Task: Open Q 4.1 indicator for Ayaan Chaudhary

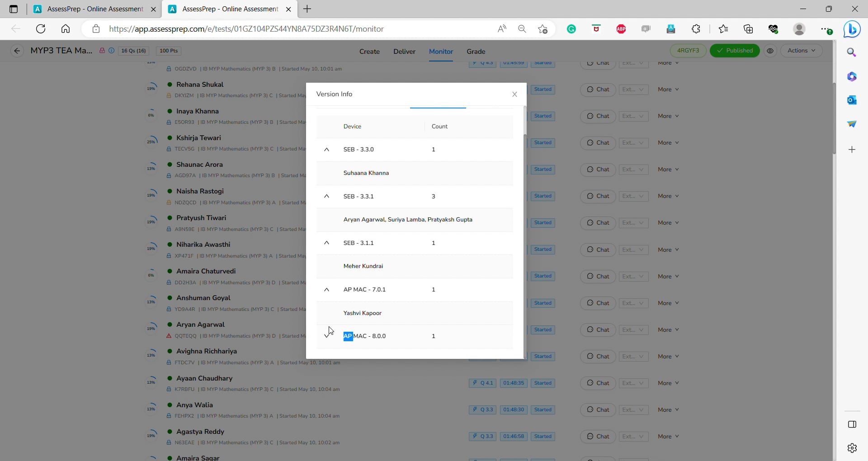Action: point(482,383)
